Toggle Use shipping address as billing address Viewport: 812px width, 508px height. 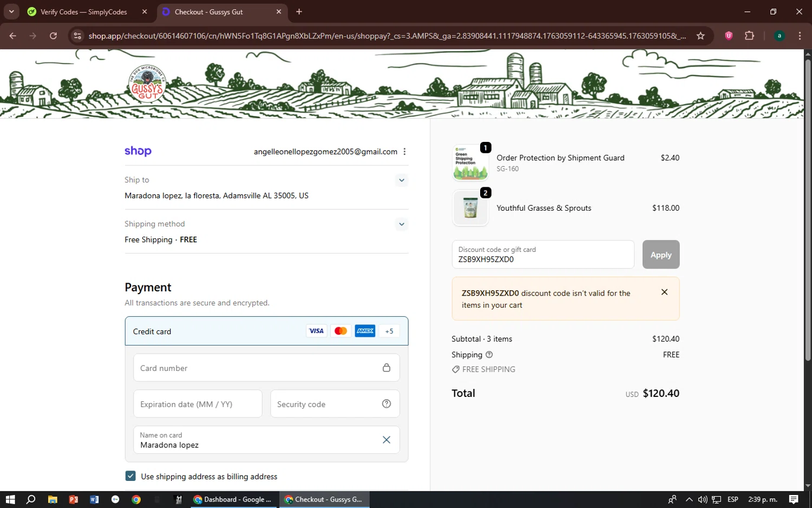[x=130, y=476]
